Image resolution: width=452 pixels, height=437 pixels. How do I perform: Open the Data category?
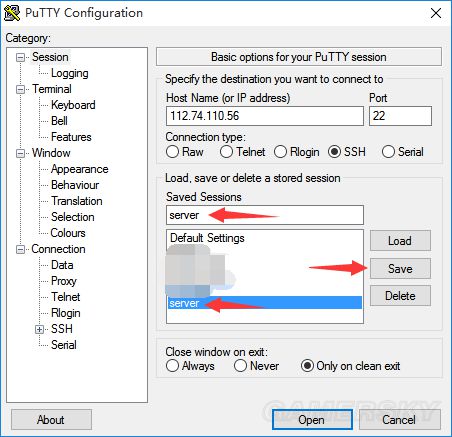click(x=62, y=265)
